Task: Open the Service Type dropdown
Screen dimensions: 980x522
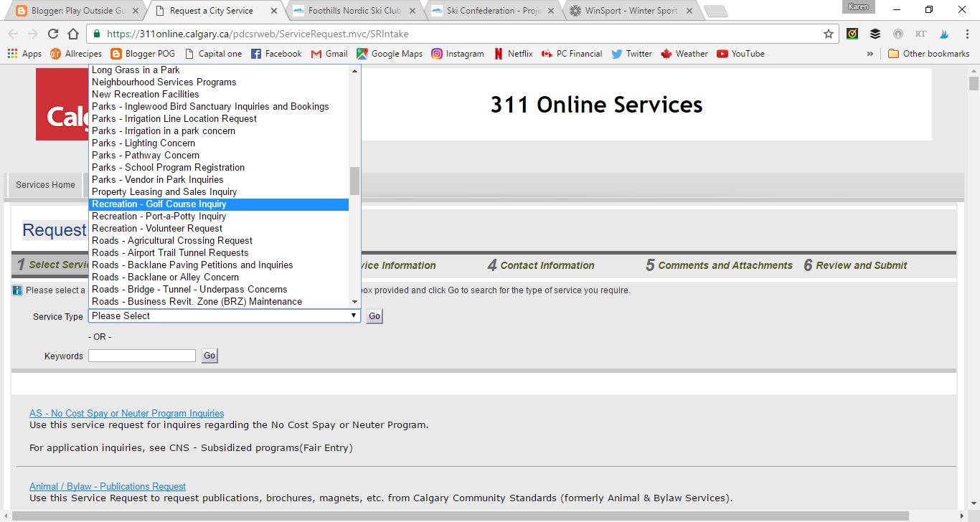Action: [225, 315]
